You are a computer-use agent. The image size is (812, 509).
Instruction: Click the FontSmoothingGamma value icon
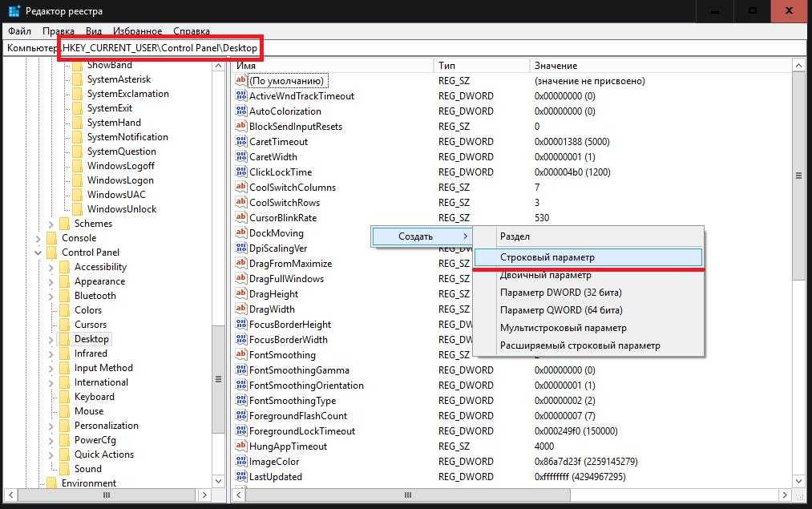tap(240, 370)
